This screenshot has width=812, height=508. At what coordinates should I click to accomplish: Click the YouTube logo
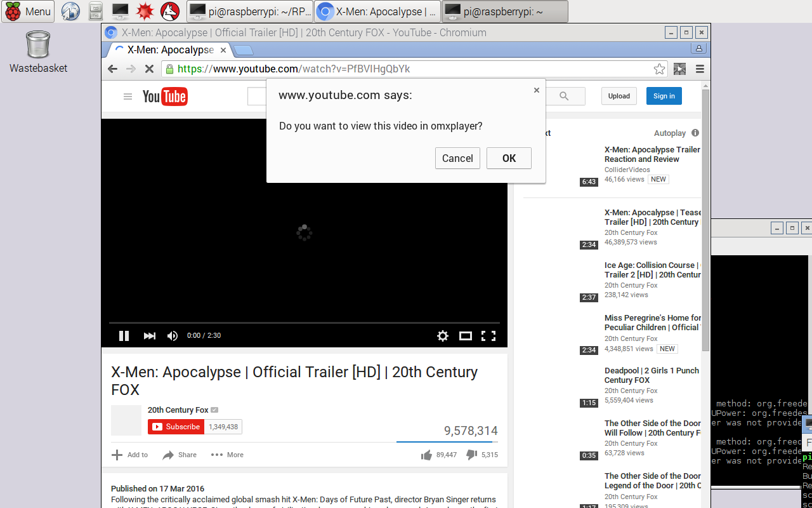point(164,97)
